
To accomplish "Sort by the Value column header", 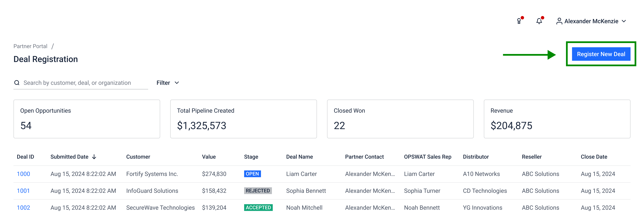I will pos(209,157).
